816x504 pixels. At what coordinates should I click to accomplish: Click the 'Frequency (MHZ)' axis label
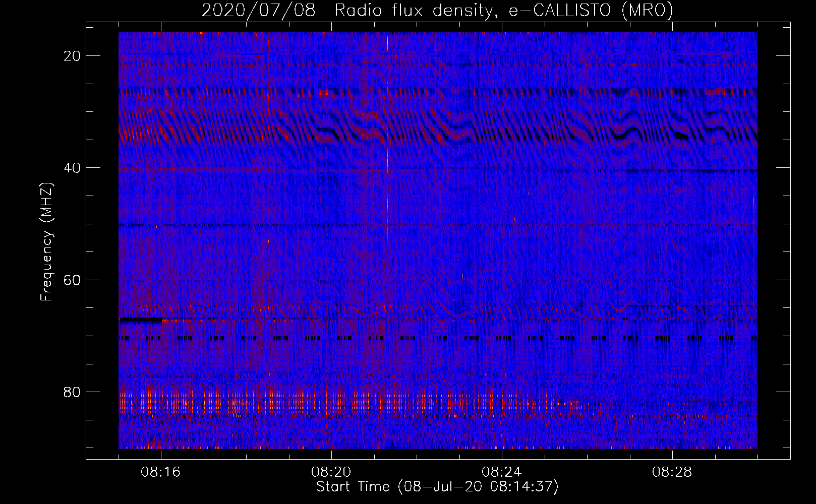tap(46, 242)
